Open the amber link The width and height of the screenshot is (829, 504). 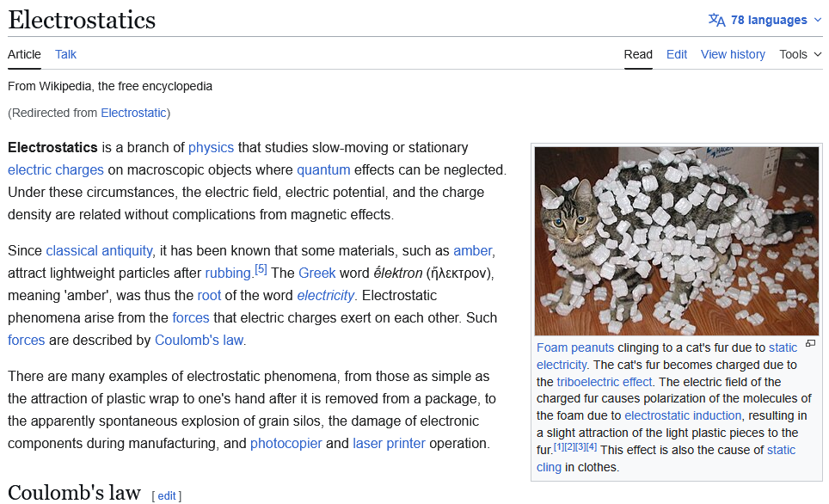473,250
